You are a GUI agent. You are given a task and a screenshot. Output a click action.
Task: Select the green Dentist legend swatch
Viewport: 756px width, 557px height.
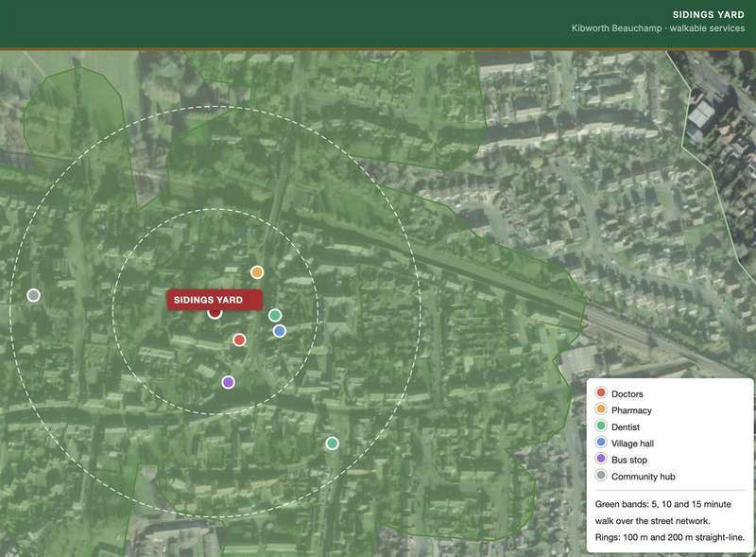click(x=601, y=426)
